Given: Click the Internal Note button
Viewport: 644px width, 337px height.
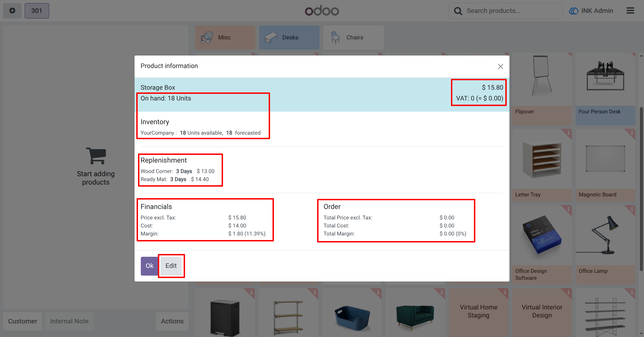Looking at the screenshot, I should pos(69,321).
